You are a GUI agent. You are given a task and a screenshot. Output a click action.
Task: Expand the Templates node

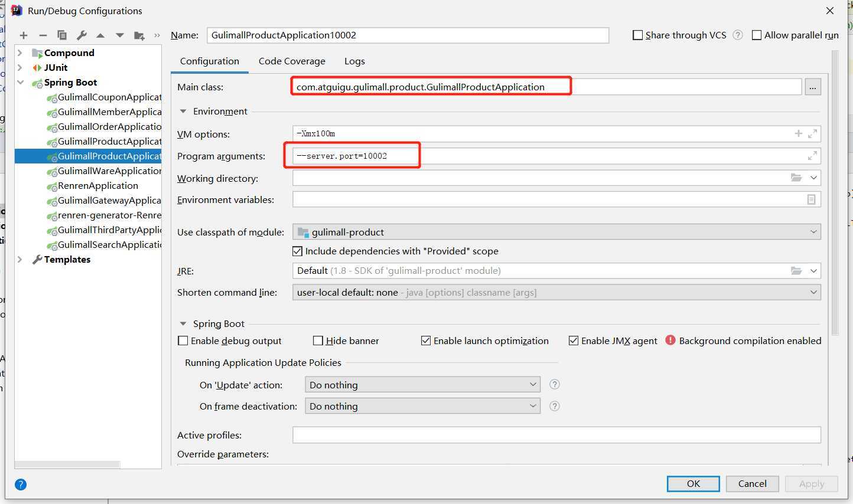20,259
